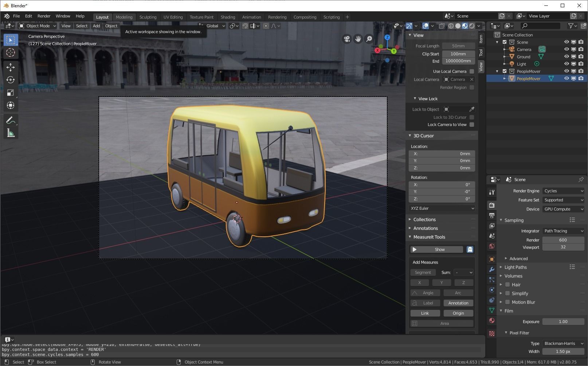This screenshot has height=366, width=588.
Task: Select the Cursor tool
Action: tap(11, 52)
